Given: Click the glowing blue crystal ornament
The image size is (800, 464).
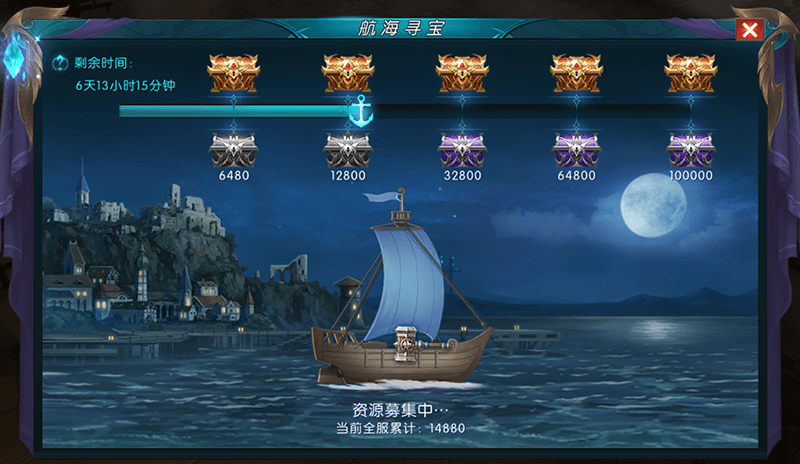Looking at the screenshot, I should [x=15, y=56].
